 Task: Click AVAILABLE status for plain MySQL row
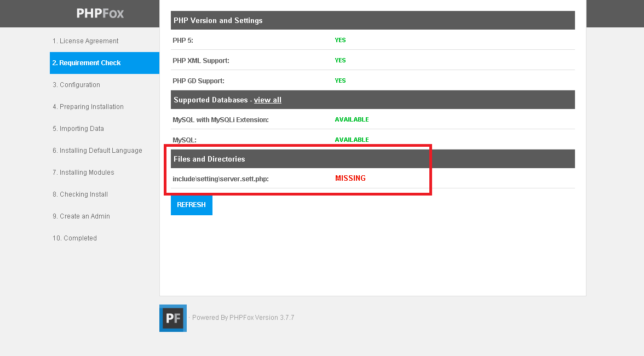tap(352, 140)
